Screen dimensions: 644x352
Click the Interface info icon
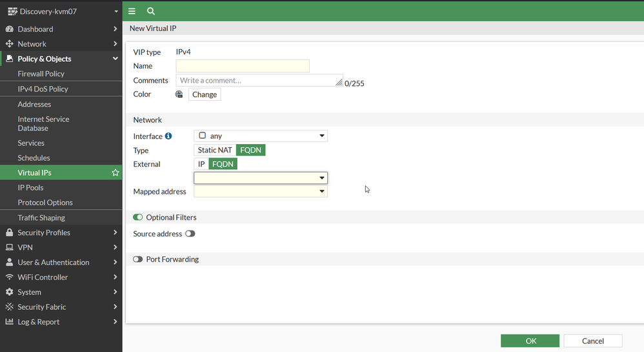click(x=168, y=136)
